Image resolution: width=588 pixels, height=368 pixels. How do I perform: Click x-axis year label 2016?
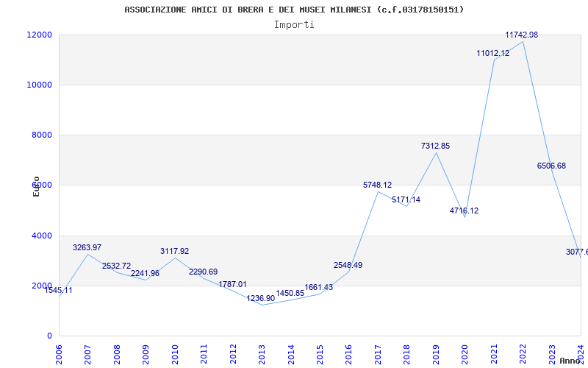point(348,354)
